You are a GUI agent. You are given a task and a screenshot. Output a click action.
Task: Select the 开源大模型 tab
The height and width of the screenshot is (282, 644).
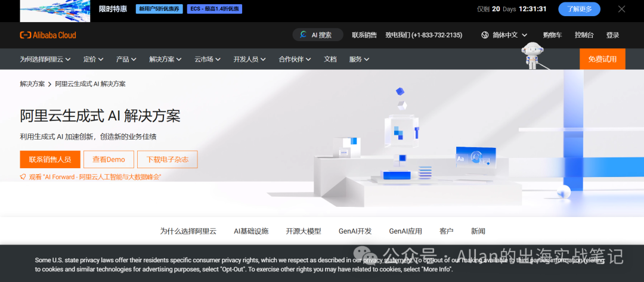[304, 231]
